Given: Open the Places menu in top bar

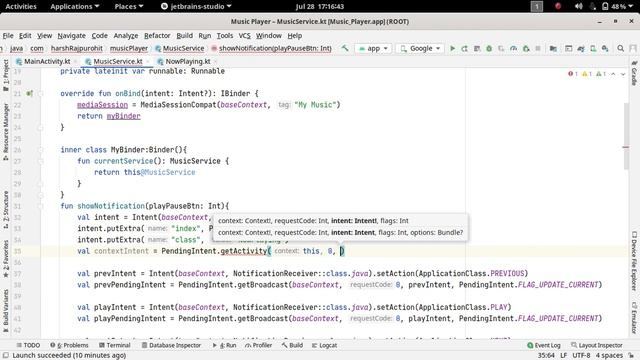Looking at the screenshot, I should click(x=129, y=6).
